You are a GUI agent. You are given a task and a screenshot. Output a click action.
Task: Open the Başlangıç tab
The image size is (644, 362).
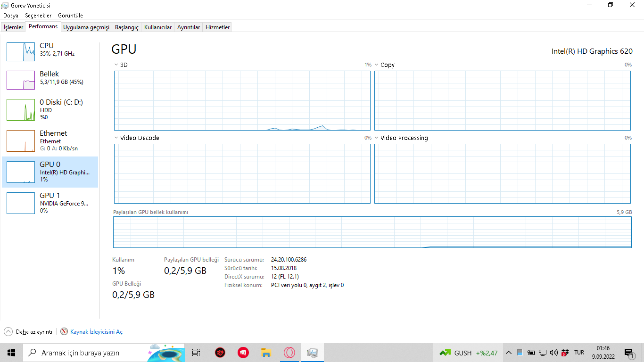pos(127,27)
